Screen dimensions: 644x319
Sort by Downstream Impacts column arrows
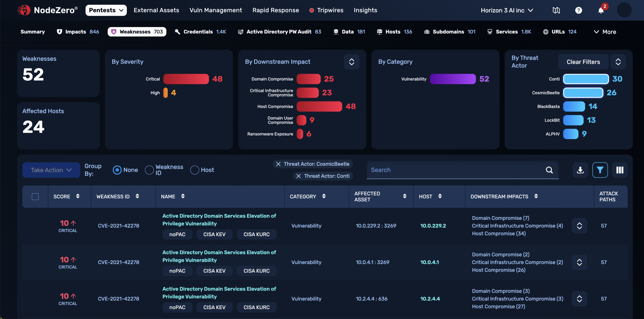tap(536, 196)
